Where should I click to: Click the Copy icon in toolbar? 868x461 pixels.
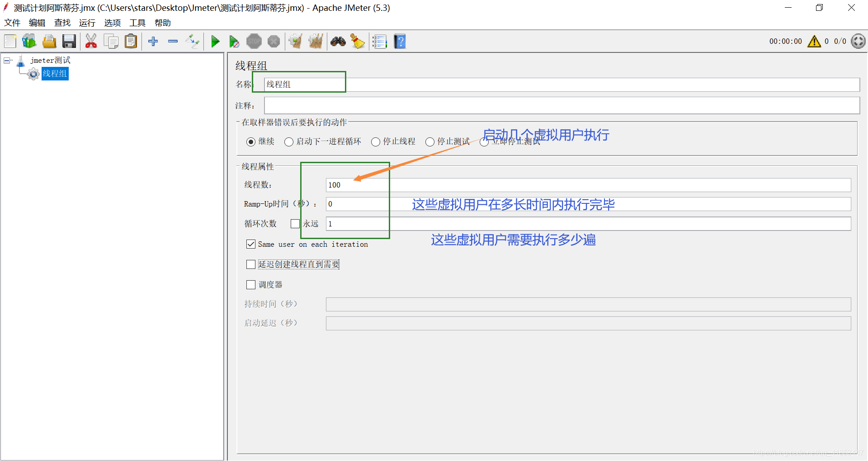[x=111, y=42]
